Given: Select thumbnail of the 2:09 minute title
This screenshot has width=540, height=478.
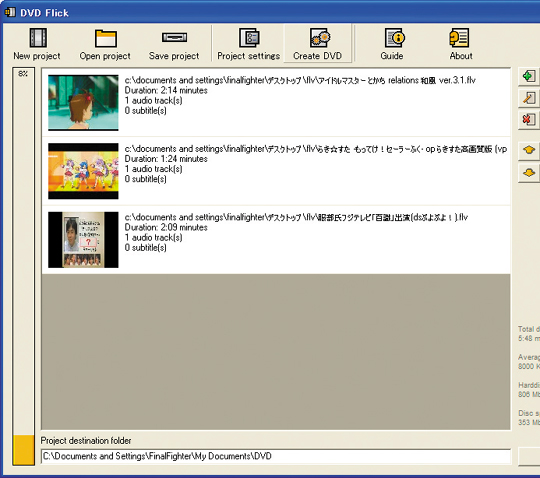Looking at the screenshot, I should (x=83, y=240).
